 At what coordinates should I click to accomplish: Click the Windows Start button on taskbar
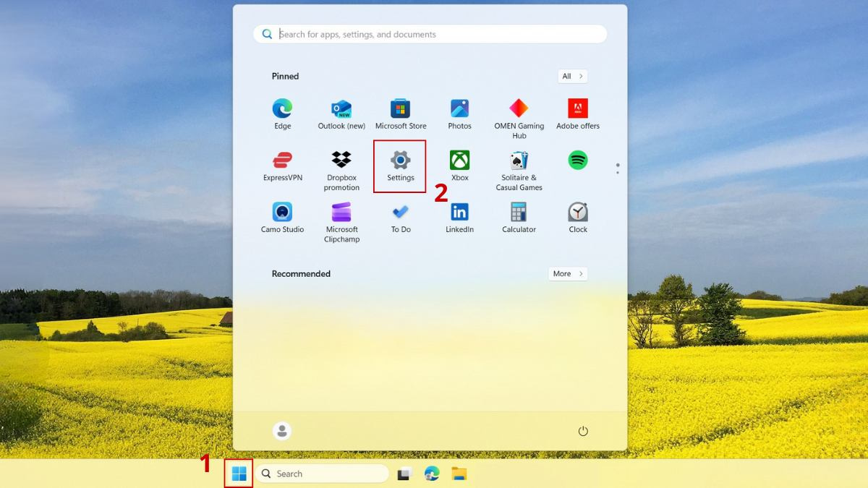(239, 474)
